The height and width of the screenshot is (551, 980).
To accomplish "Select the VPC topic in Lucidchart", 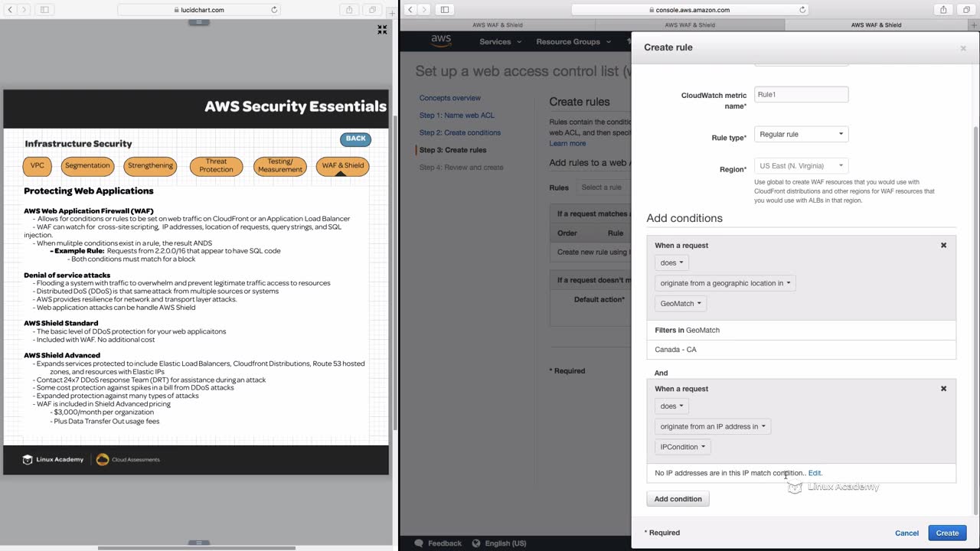I will 37,165.
